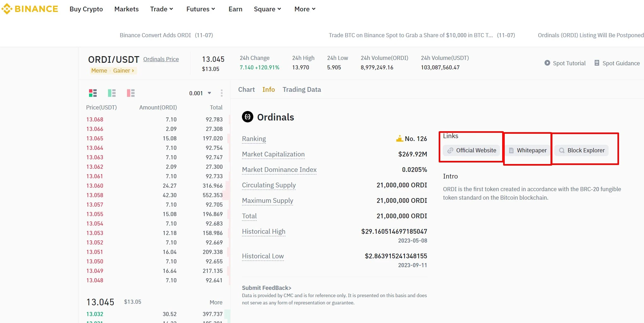The image size is (644, 323).
Task: Switch to the Trading Data tab
Action: point(302,89)
